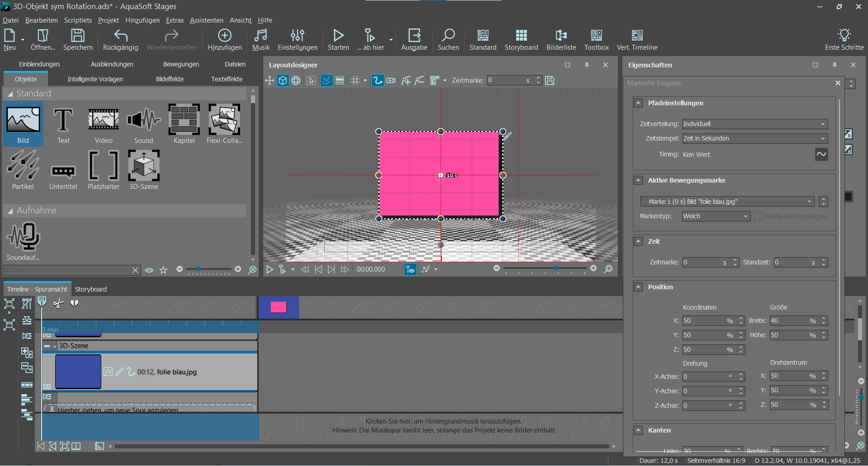Collapse the Pfadeinstellungen section
Screen dimensions: 868x466
pyautogui.click(x=638, y=103)
